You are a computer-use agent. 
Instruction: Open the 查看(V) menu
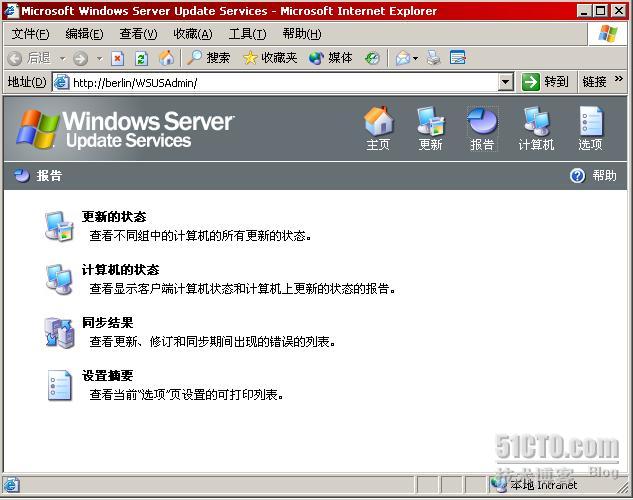click(x=138, y=34)
